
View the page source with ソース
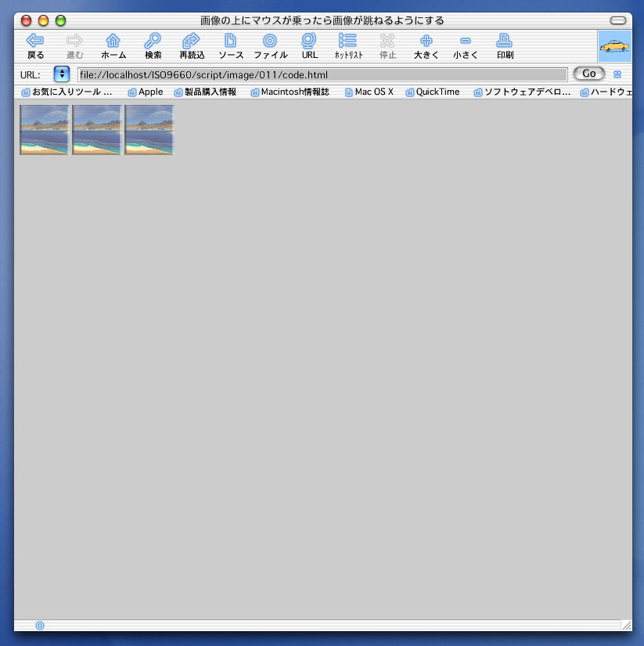(231, 45)
